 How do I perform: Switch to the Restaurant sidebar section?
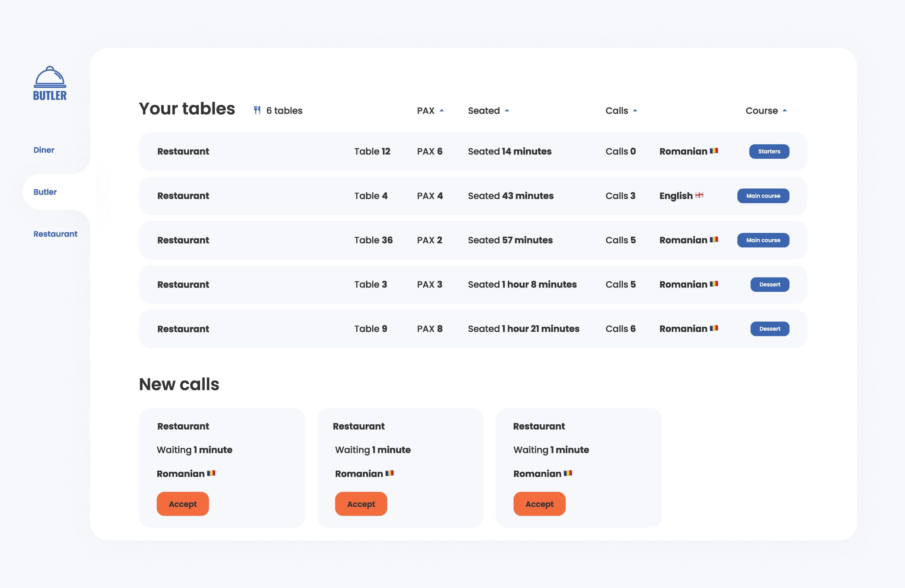click(55, 234)
